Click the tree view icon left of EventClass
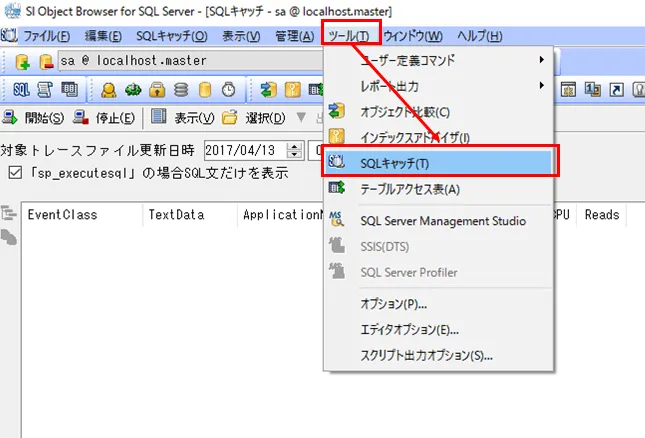The height and width of the screenshot is (438, 645). (x=9, y=213)
